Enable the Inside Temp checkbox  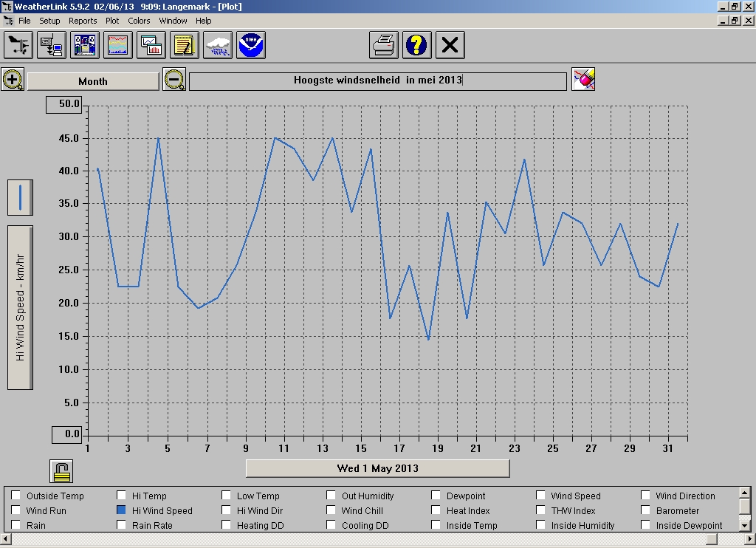point(436,525)
